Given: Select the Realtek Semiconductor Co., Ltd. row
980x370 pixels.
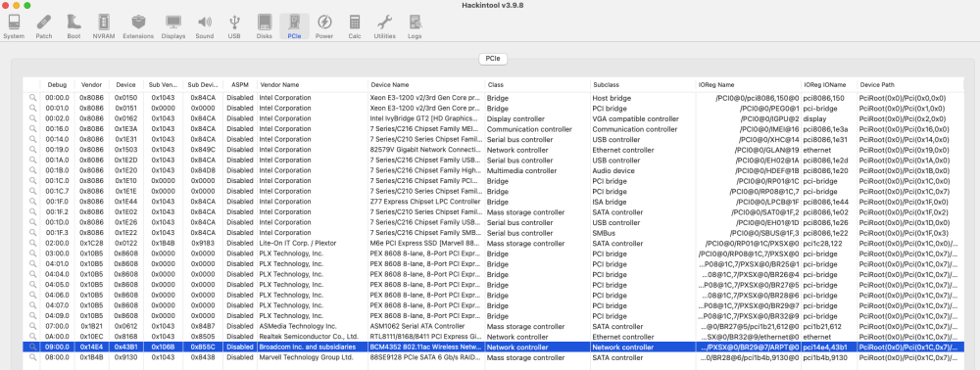Looking at the screenshot, I should coord(493,337).
